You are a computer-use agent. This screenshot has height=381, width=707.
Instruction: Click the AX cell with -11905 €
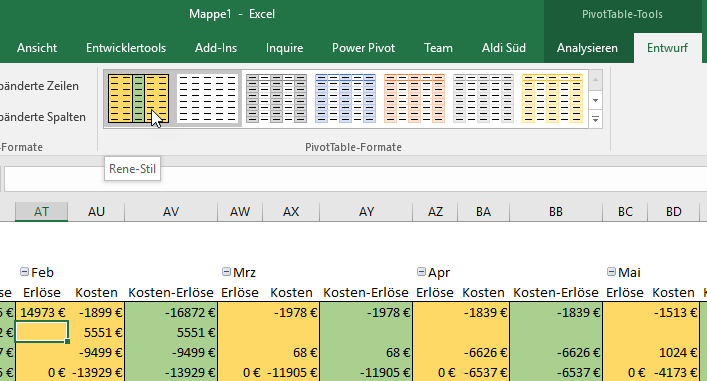pyautogui.click(x=291, y=372)
